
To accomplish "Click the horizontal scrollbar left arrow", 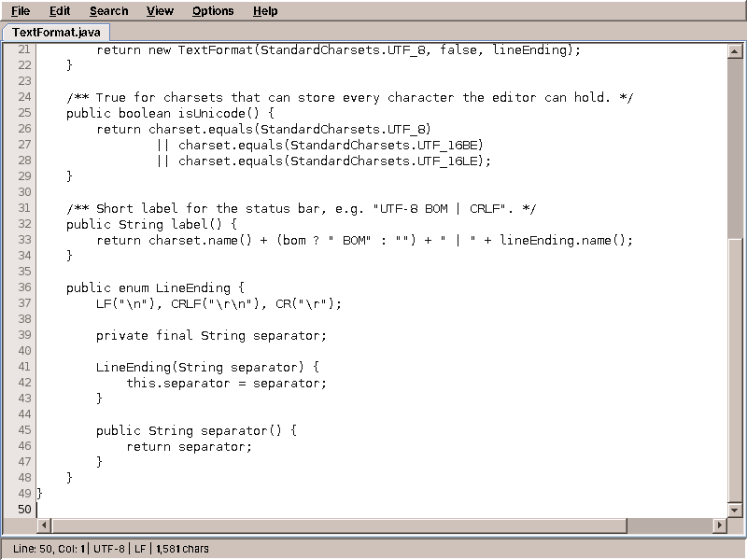I will (44, 525).
